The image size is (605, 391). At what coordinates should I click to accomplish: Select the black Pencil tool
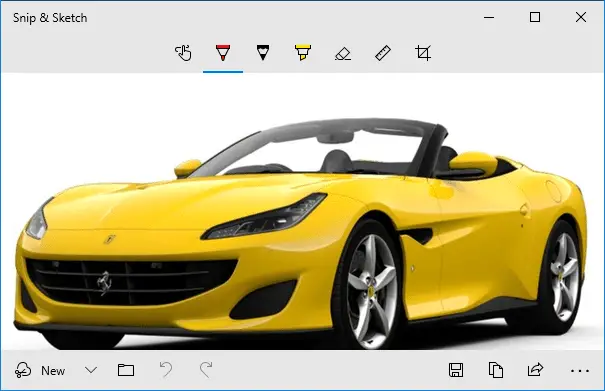pyautogui.click(x=263, y=53)
